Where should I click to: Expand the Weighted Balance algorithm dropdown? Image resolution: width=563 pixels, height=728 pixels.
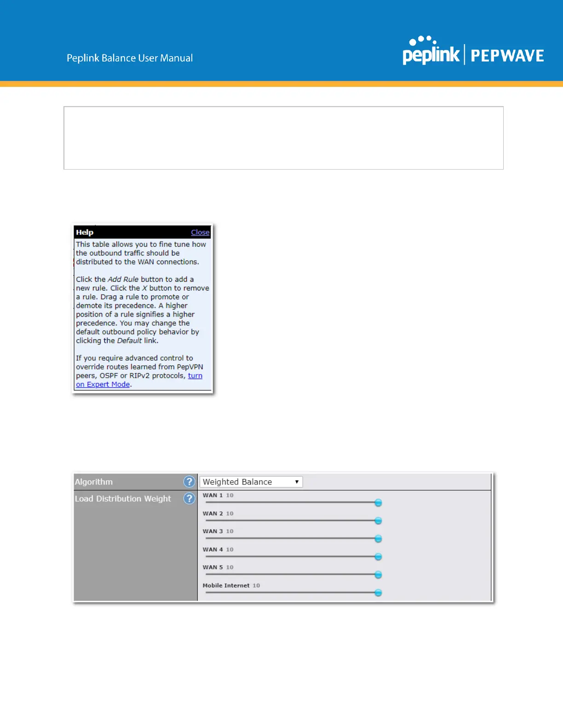point(251,482)
